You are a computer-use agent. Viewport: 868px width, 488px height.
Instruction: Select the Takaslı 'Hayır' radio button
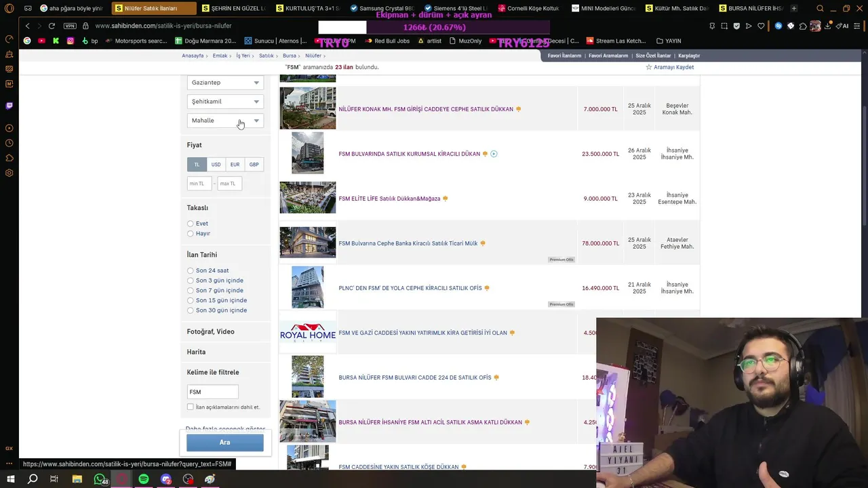pyautogui.click(x=191, y=233)
